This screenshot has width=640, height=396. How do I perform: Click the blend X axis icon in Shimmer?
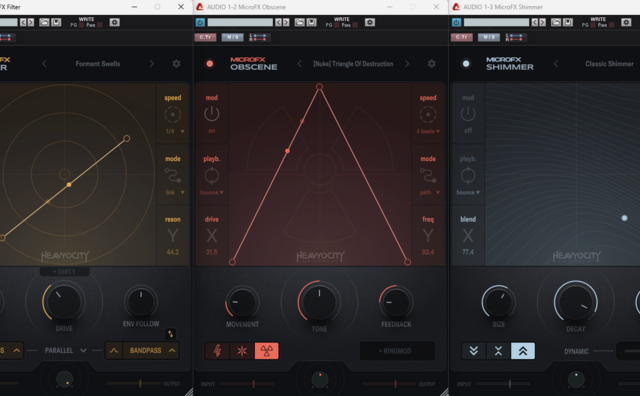click(x=468, y=236)
